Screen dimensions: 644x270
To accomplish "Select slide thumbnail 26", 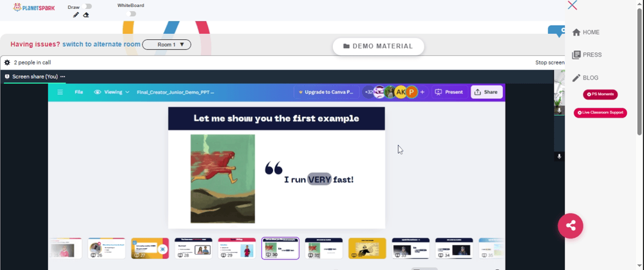I will (106, 248).
